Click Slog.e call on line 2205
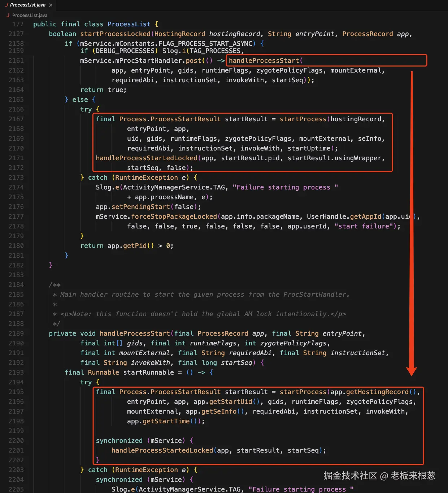This screenshot has height=493, width=448. pyautogui.click(x=123, y=489)
